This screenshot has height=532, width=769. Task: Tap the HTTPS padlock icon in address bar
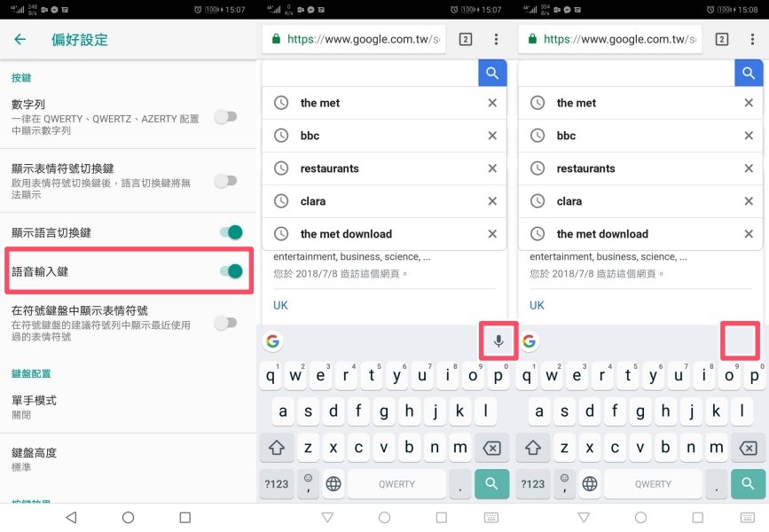tap(274, 40)
